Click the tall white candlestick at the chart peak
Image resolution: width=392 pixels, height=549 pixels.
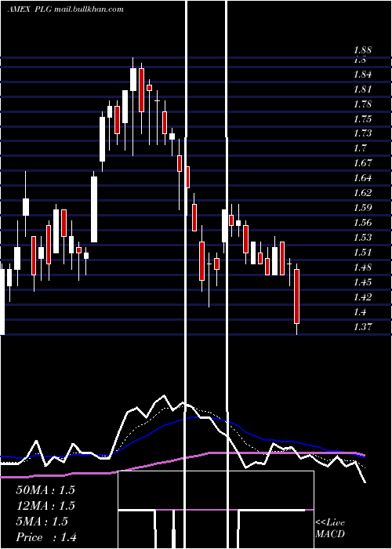pos(133,79)
